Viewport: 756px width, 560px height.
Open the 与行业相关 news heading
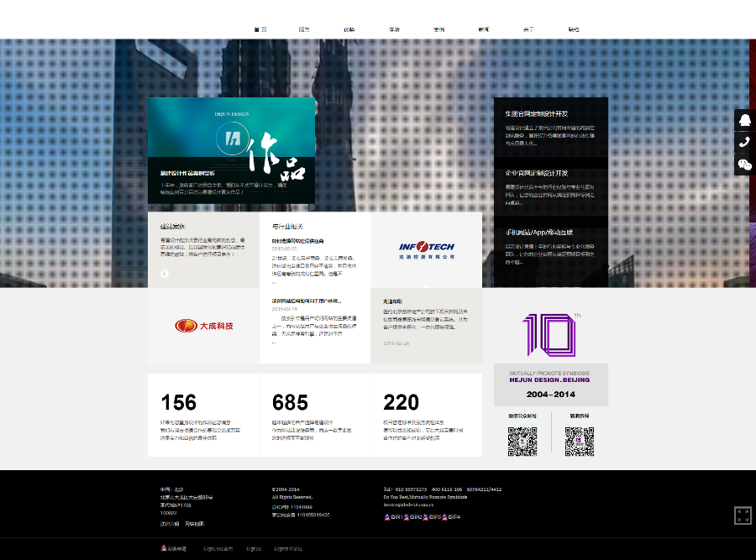(287, 227)
